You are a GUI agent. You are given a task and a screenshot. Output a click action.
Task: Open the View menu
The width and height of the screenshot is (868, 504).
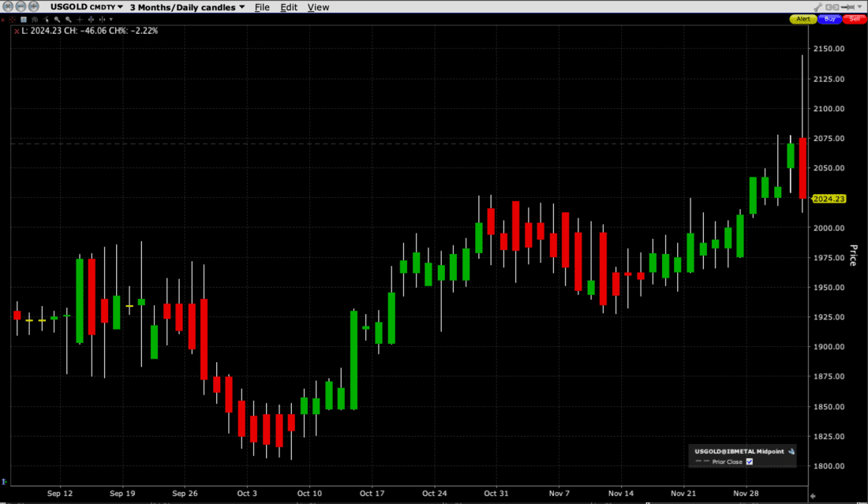[x=318, y=7]
